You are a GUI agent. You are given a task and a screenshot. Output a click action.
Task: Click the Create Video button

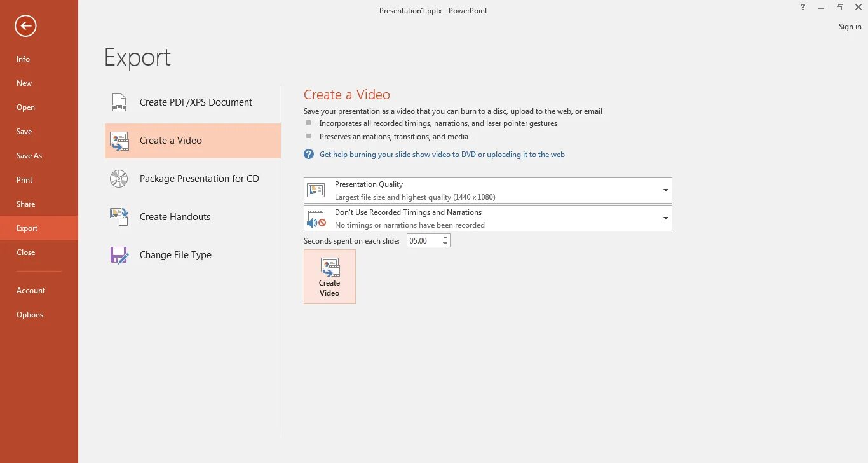tap(330, 277)
